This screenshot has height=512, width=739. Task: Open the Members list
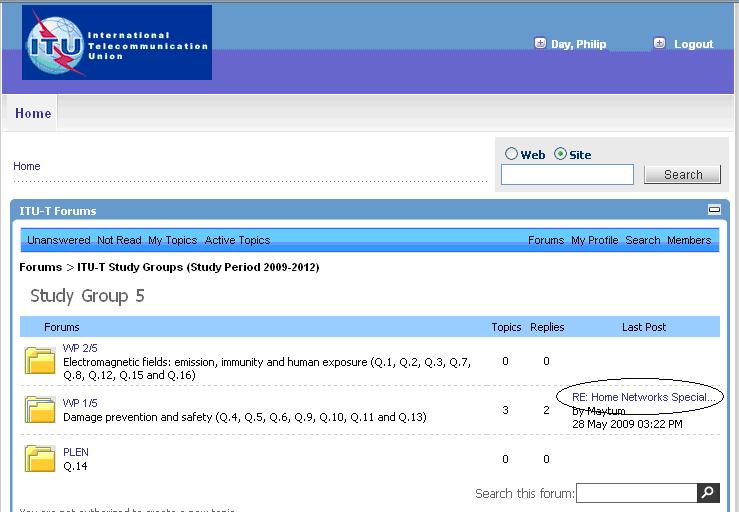689,240
